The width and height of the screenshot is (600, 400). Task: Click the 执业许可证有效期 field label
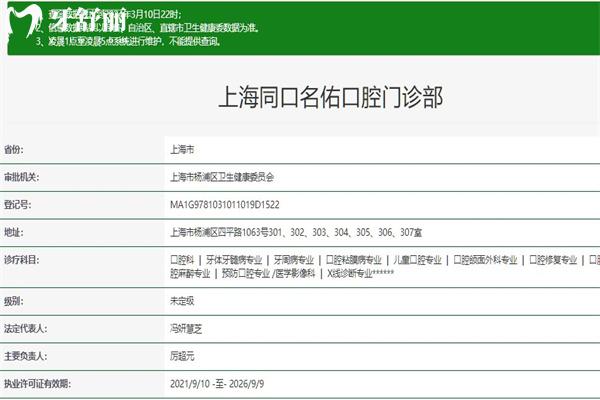coord(37,384)
